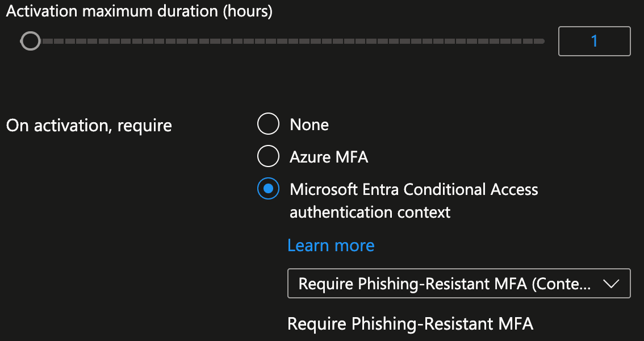This screenshot has width=644, height=341.
Task: Click the circular handle of the duration slider
Action: 31,41
